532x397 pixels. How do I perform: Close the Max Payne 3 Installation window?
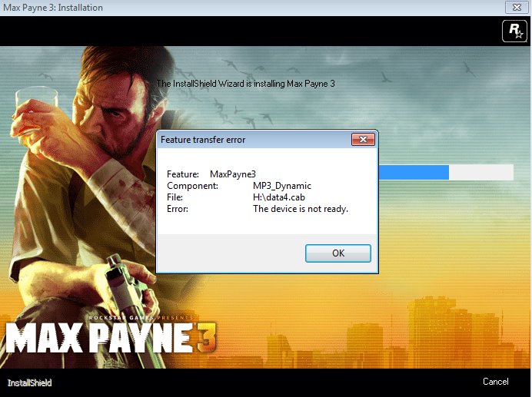click(x=517, y=7)
